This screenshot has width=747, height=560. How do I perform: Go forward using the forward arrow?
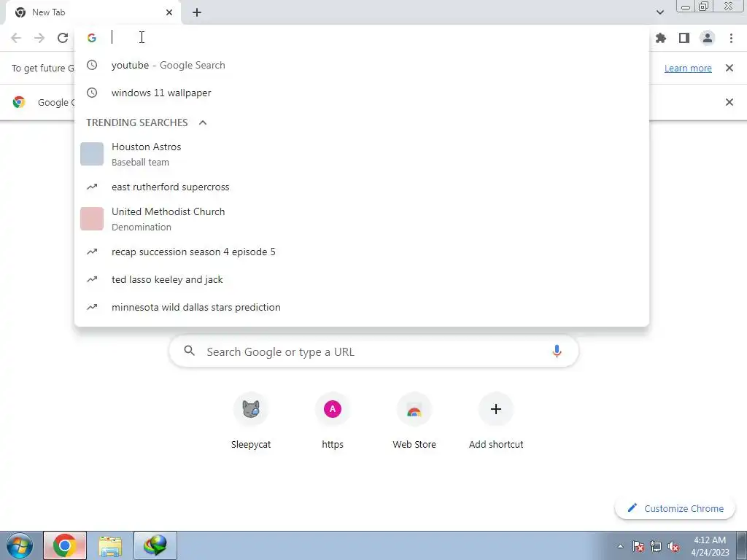tap(39, 38)
